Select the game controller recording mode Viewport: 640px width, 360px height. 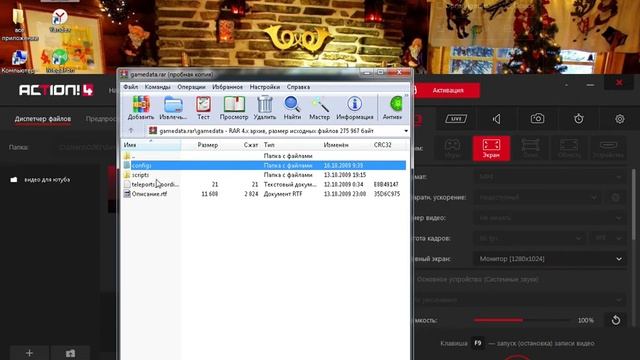(x=453, y=148)
